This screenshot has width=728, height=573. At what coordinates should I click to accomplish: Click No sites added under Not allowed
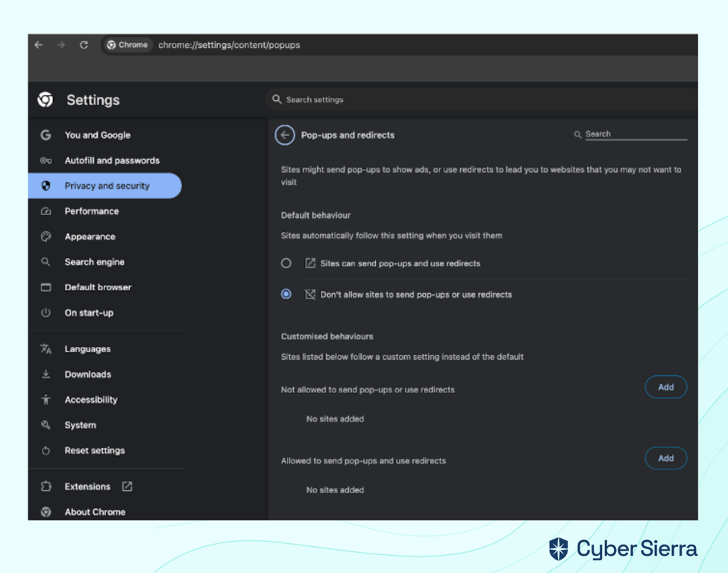click(x=335, y=419)
